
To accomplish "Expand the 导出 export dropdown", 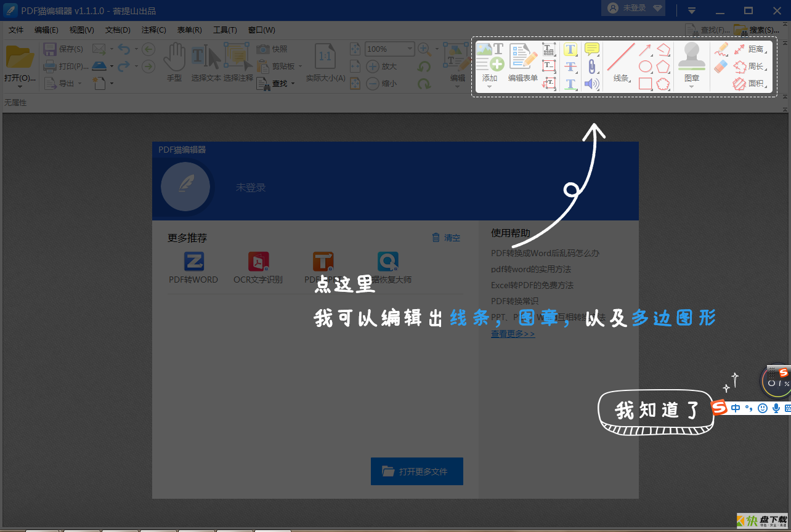I will [79, 84].
